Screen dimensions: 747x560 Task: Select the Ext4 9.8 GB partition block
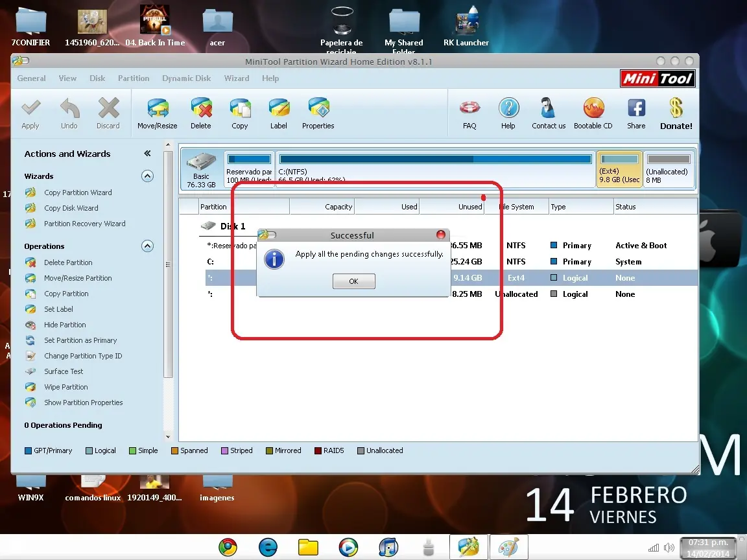point(619,169)
